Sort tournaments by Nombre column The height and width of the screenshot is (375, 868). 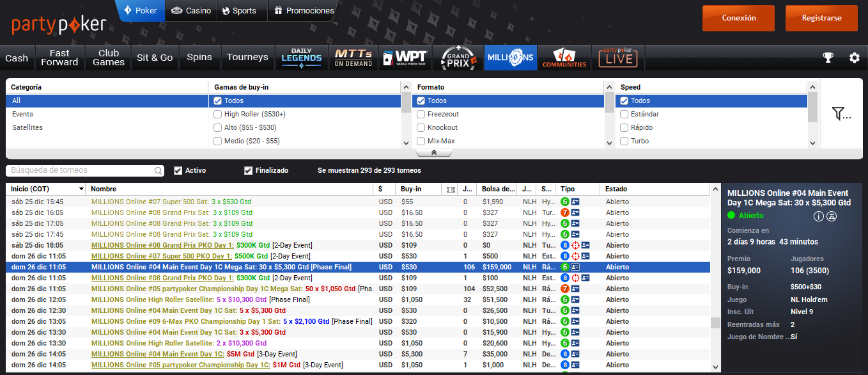(230, 189)
